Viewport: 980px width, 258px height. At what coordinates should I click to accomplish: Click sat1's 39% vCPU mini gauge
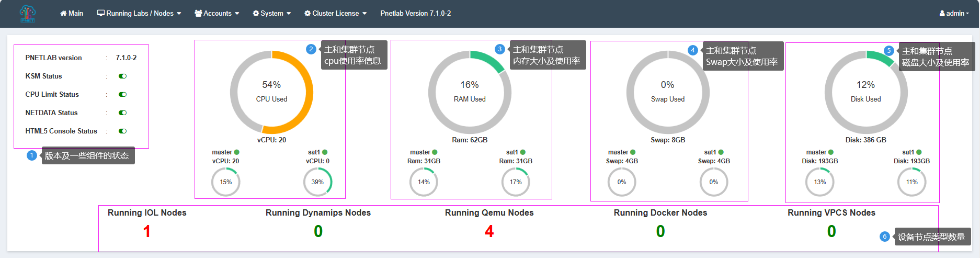317,182
